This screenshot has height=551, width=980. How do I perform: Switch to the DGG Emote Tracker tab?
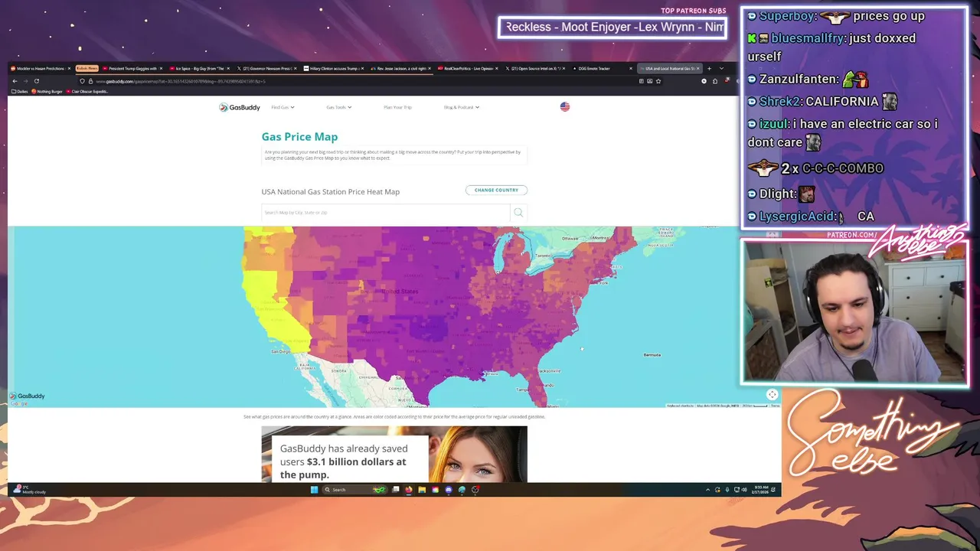tap(601, 68)
